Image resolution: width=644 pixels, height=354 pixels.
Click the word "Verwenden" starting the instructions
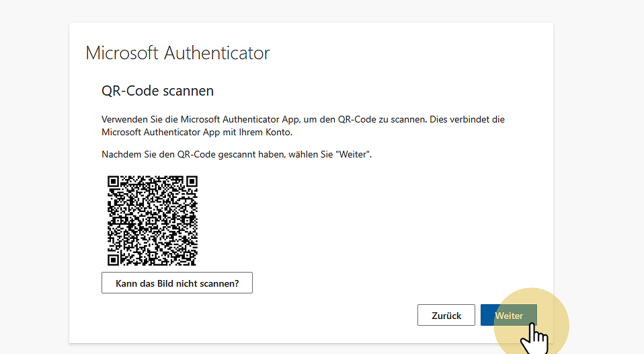click(x=123, y=119)
